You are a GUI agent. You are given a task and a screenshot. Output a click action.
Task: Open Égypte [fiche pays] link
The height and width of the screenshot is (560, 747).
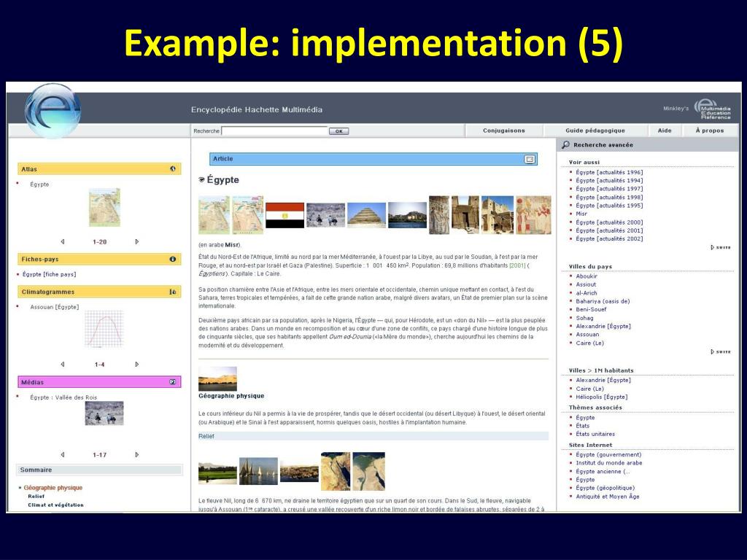49,274
